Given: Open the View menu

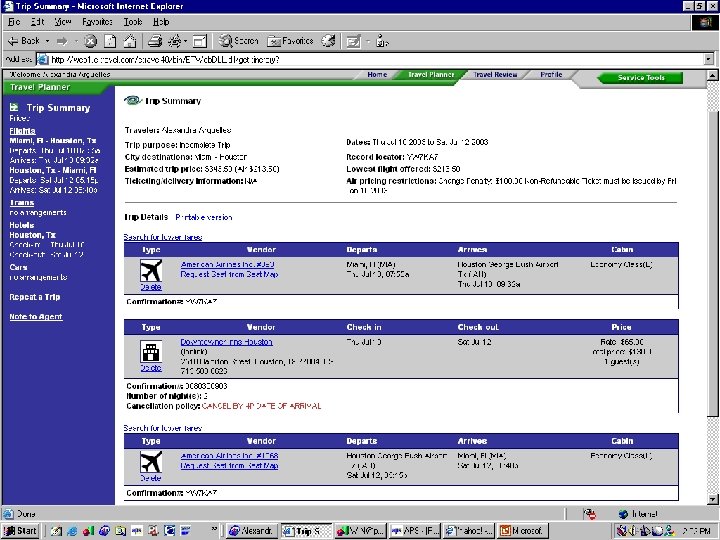Looking at the screenshot, I should (x=63, y=22).
